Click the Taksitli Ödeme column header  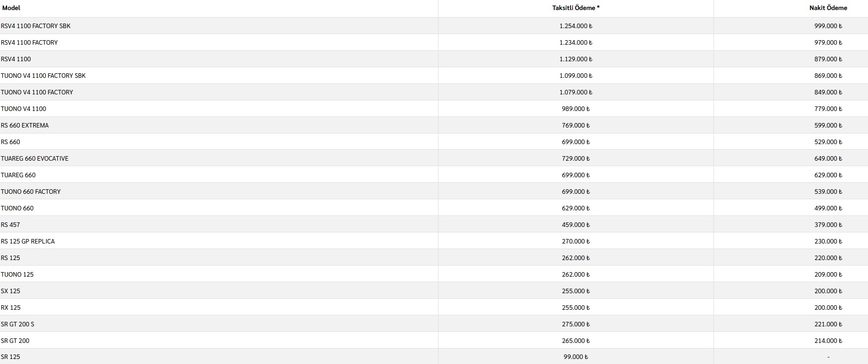coord(576,8)
